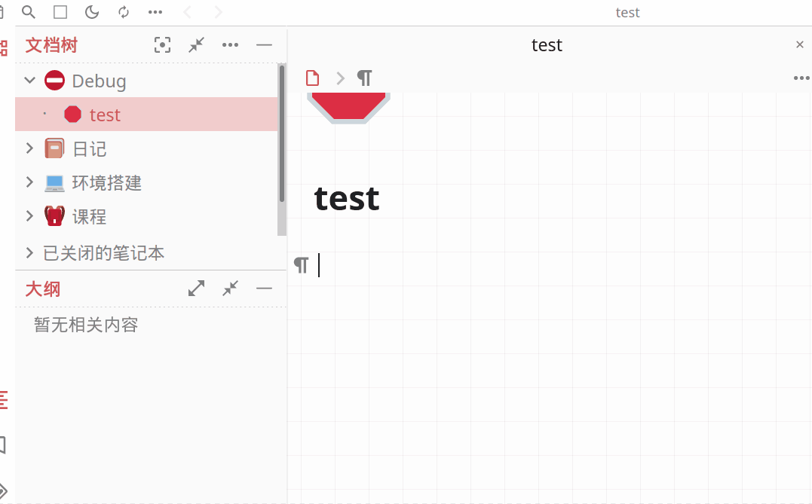Minimize the 大纲 panel
Screen dimensions: 812x504
coord(264,289)
